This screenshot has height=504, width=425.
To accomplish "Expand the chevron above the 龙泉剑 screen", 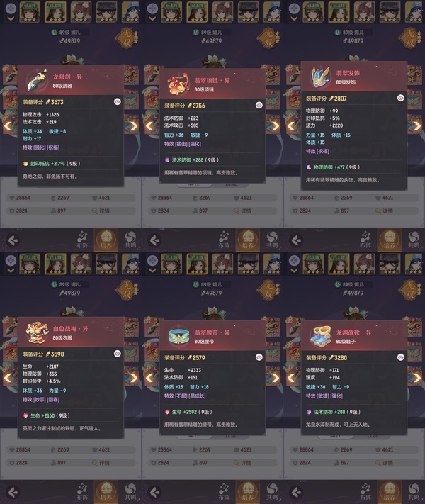I will pos(11,18).
